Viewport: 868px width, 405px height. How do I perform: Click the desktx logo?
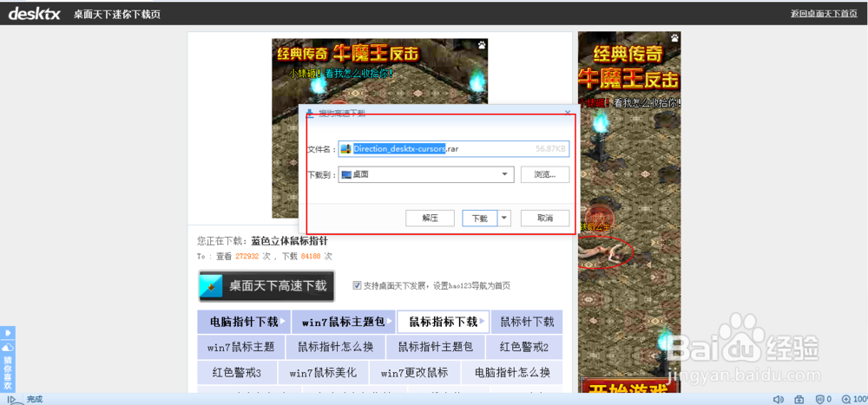[35, 13]
